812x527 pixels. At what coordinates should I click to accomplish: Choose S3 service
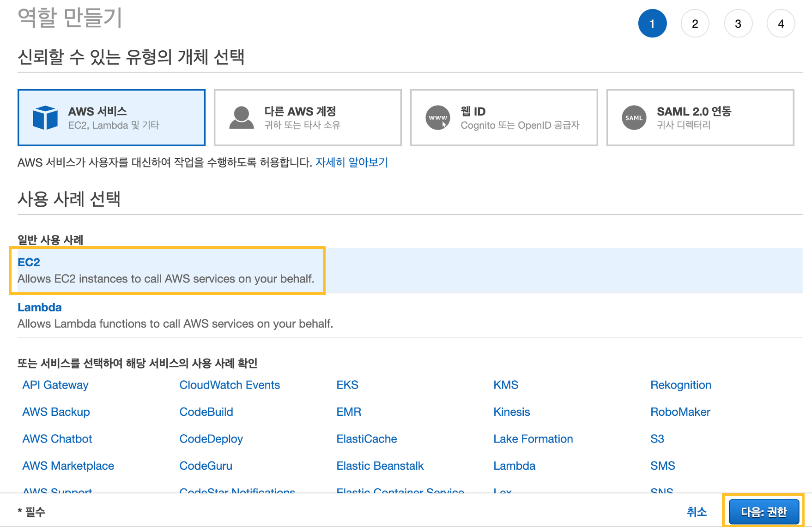[657, 439]
